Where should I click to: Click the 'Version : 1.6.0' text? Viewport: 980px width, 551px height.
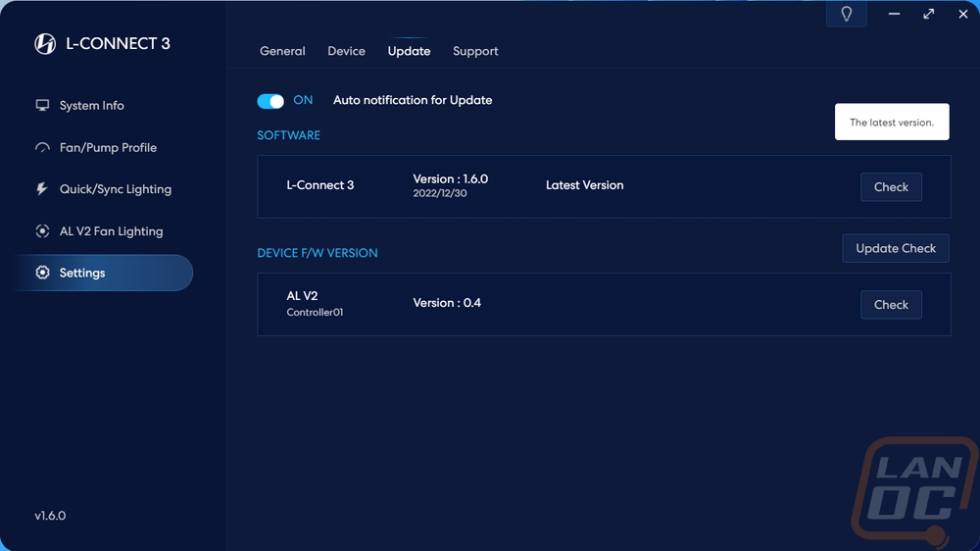[451, 178]
